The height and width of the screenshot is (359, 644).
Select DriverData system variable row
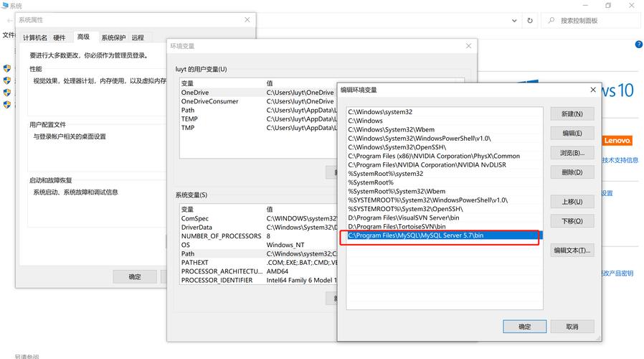tap(258, 228)
